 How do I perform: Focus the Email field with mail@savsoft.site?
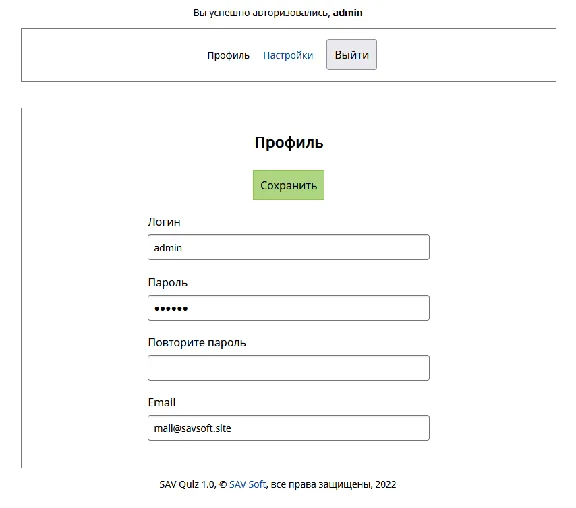tap(288, 428)
